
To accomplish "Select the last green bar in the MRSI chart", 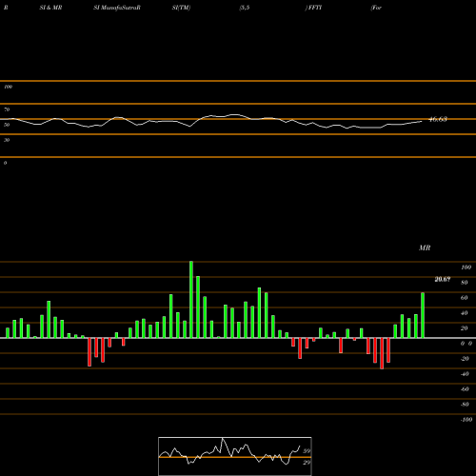I will [423, 315].
